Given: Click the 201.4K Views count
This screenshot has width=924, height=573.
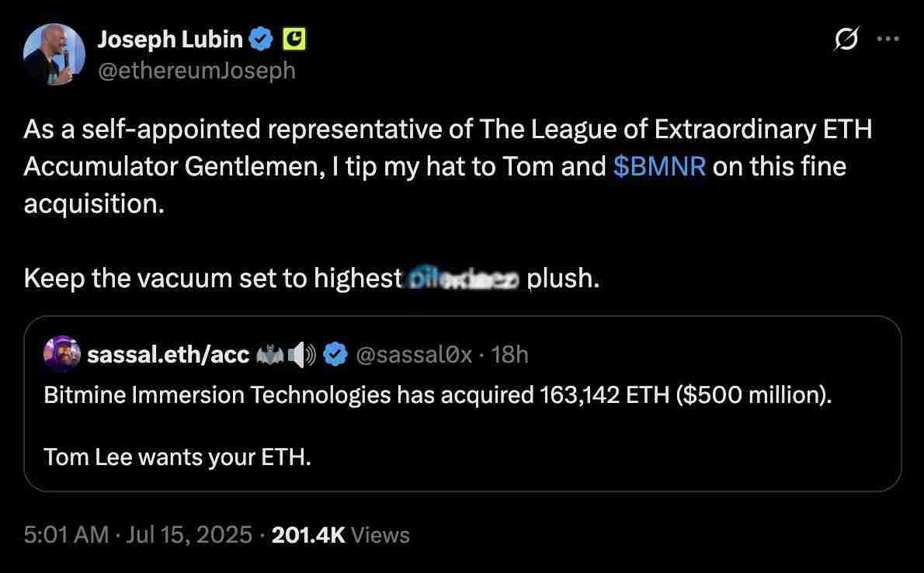Looking at the screenshot, I should [340, 534].
